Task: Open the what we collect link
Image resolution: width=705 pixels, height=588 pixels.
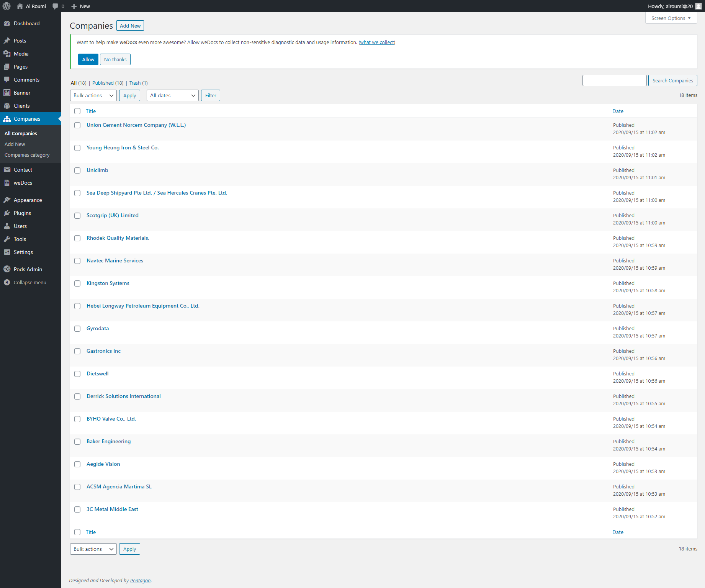Action: (377, 42)
